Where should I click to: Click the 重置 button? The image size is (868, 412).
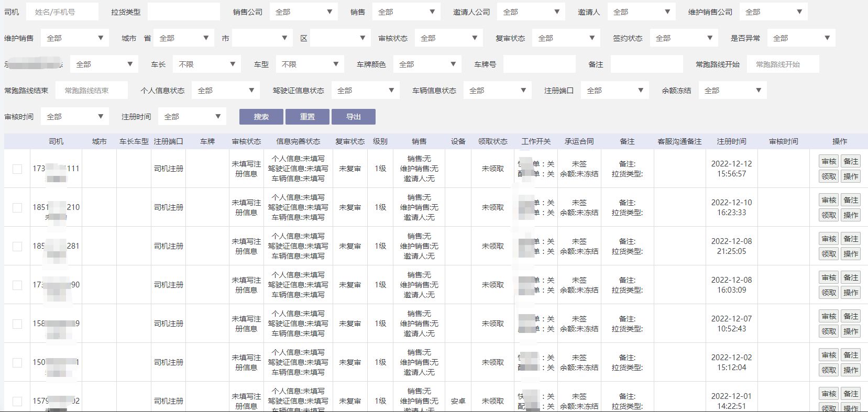pos(307,117)
